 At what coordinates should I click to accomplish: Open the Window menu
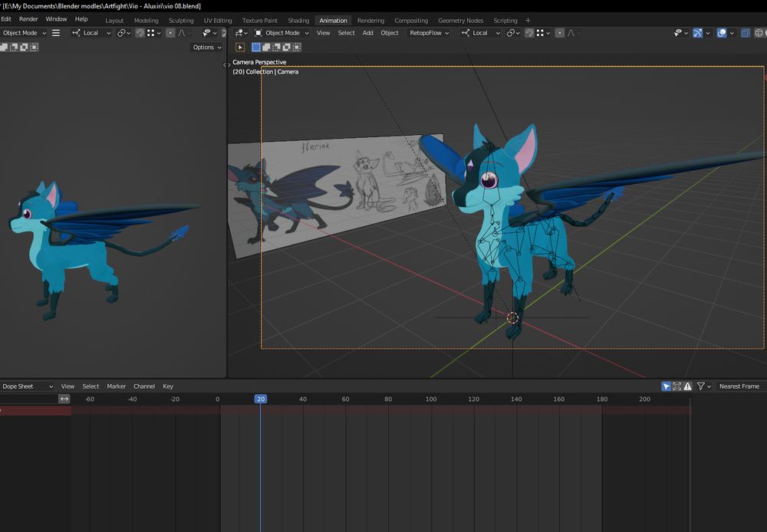point(56,19)
